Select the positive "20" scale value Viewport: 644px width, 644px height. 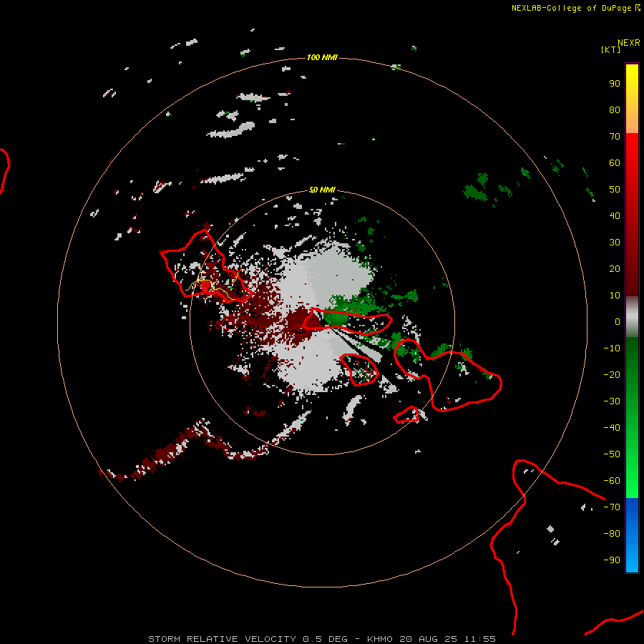pyautogui.click(x=615, y=269)
